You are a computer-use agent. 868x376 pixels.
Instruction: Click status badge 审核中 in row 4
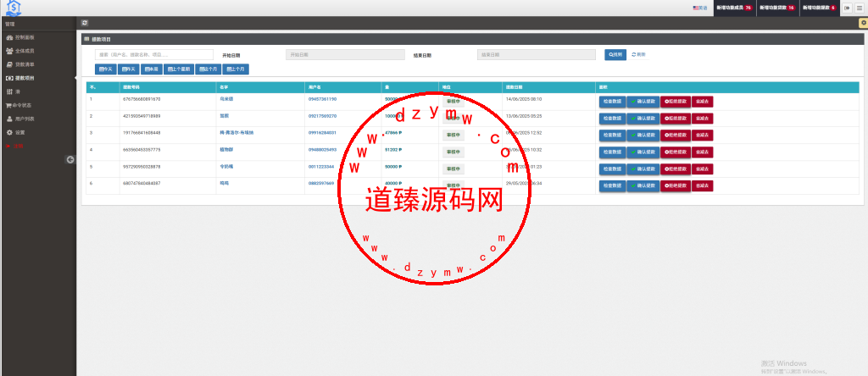coord(453,152)
